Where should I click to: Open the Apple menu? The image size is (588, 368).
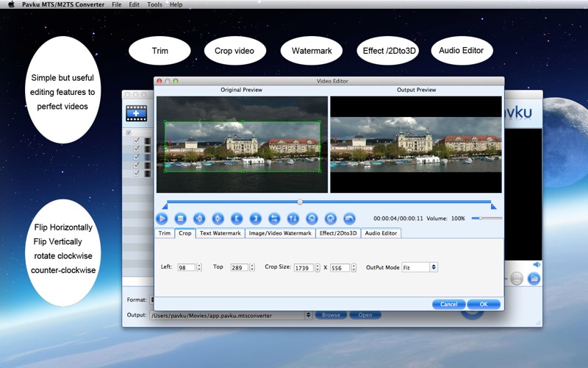click(x=11, y=4)
